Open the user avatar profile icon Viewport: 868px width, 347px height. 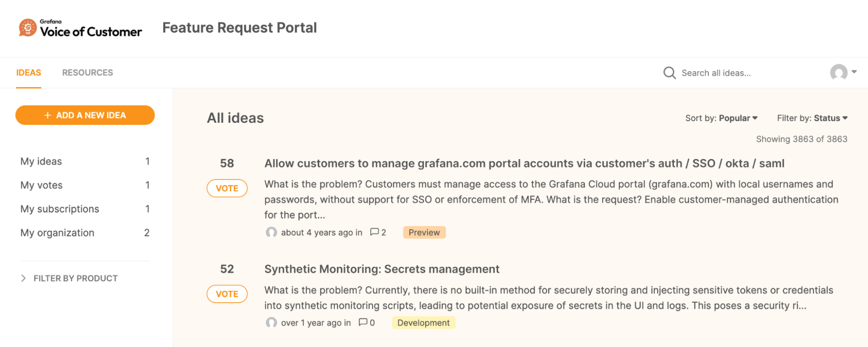pos(838,72)
